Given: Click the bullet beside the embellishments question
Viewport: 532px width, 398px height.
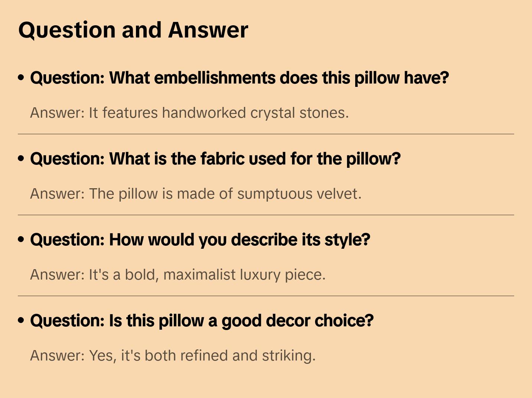Looking at the screenshot, I should tap(21, 78).
